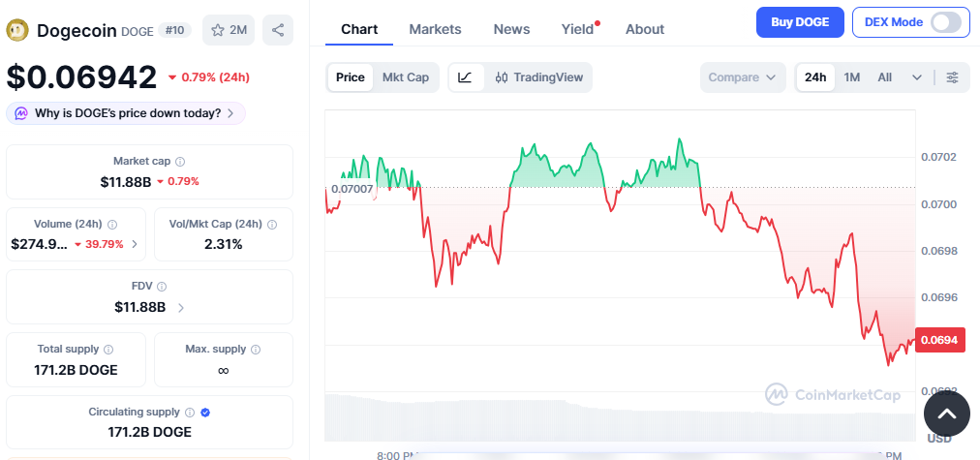Open the share icon button
Screen dimensions: 980x460
pyautogui.click(x=278, y=30)
